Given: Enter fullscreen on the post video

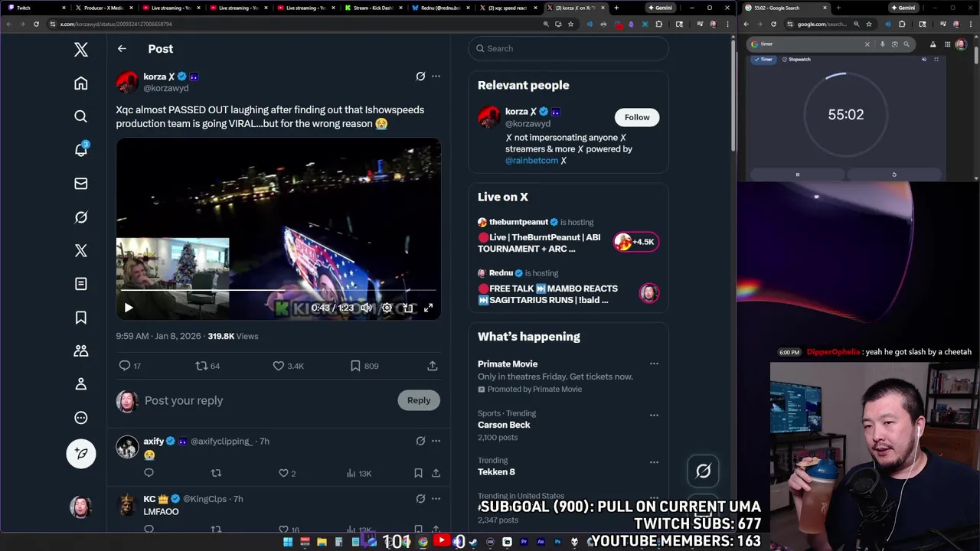Looking at the screenshot, I should pyautogui.click(x=429, y=308).
